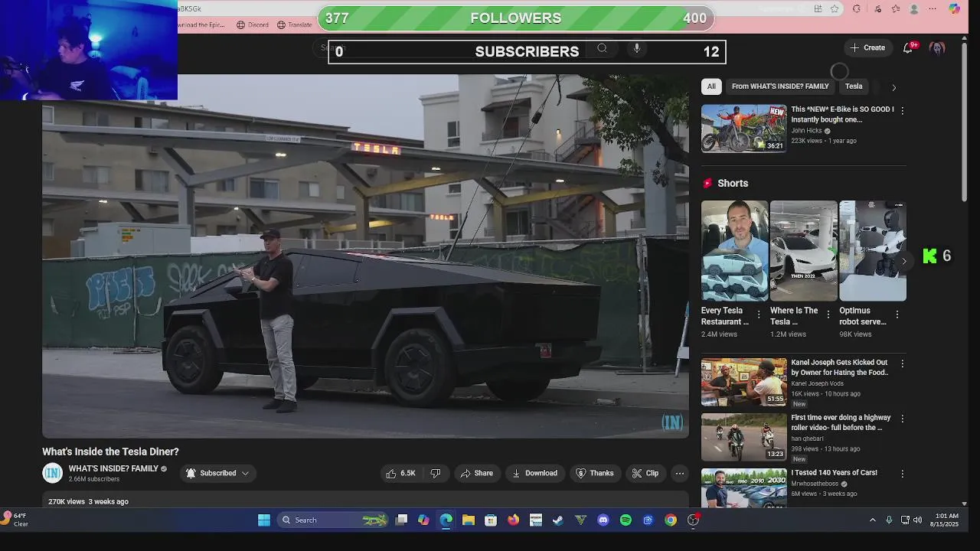Open Firefox from the taskbar
Screen dimensions: 980x551
click(513, 520)
